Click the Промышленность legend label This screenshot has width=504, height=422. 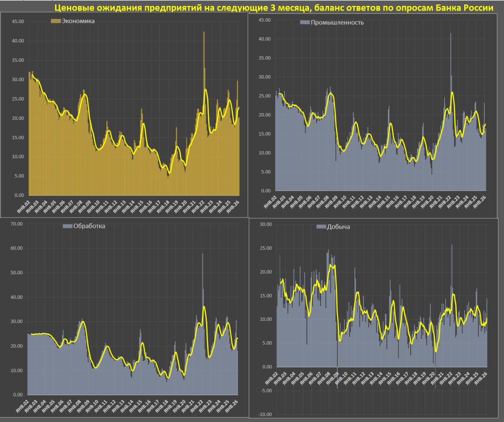point(337,22)
